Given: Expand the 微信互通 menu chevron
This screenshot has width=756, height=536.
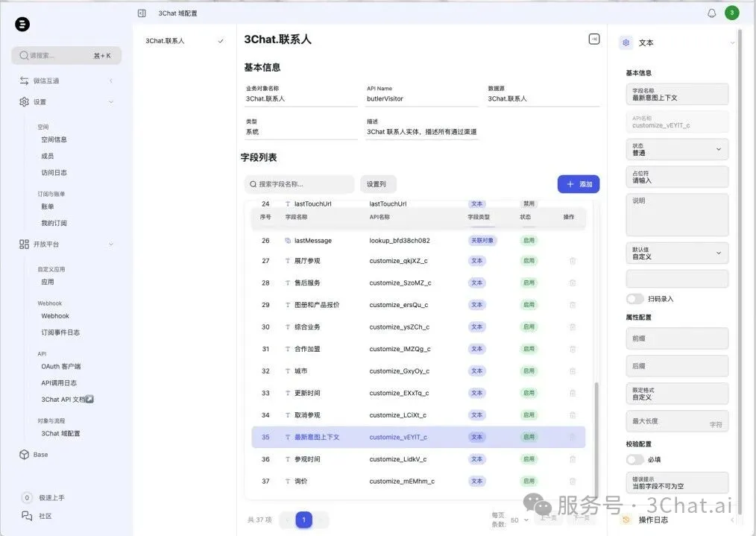Looking at the screenshot, I should coord(111,81).
